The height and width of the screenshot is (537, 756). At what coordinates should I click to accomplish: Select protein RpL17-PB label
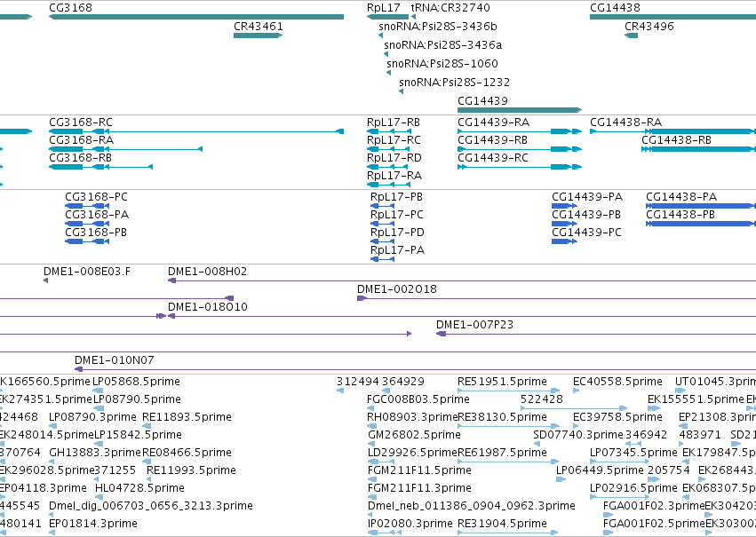click(396, 197)
